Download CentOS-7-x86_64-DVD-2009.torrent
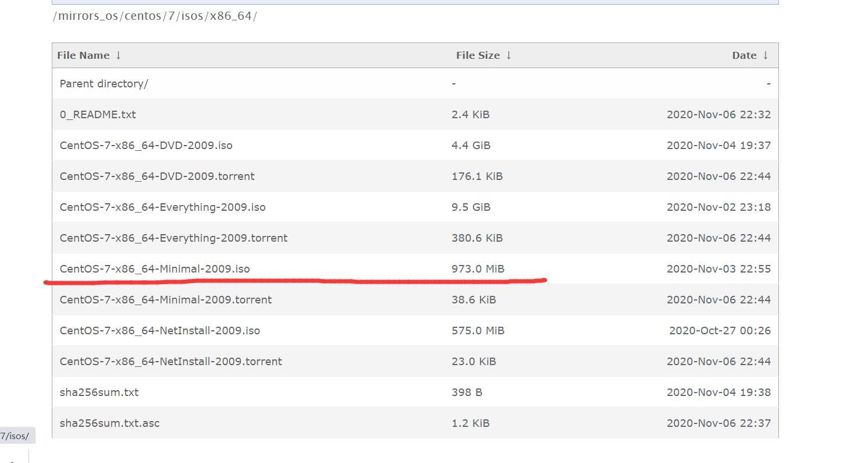This screenshot has width=868, height=463. 157,176
